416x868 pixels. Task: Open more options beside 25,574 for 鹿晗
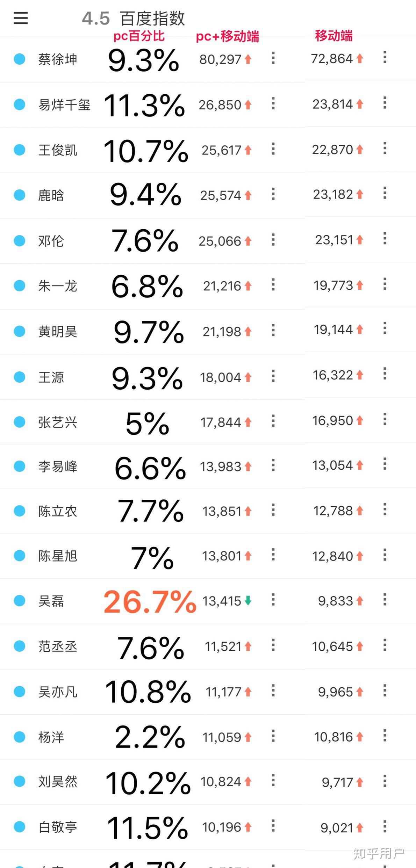pyautogui.click(x=273, y=194)
